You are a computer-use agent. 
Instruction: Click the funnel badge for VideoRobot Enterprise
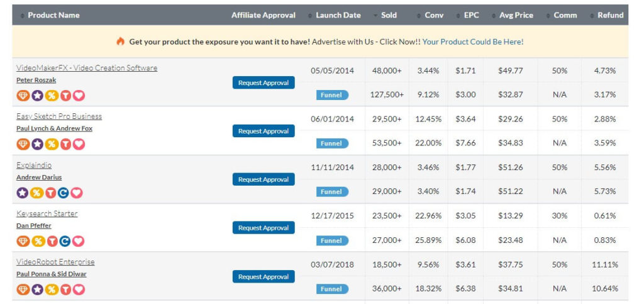tap(65, 290)
